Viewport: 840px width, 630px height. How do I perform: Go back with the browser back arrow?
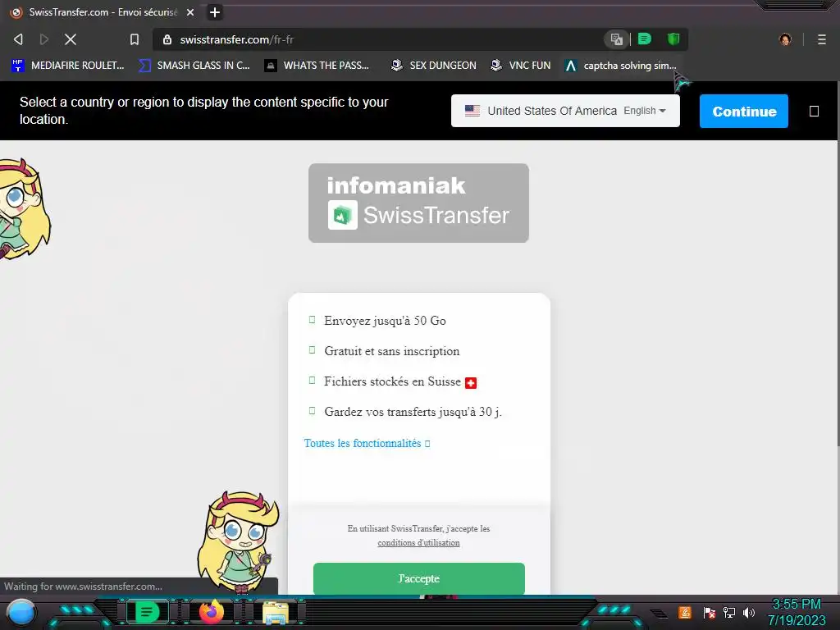(18, 39)
